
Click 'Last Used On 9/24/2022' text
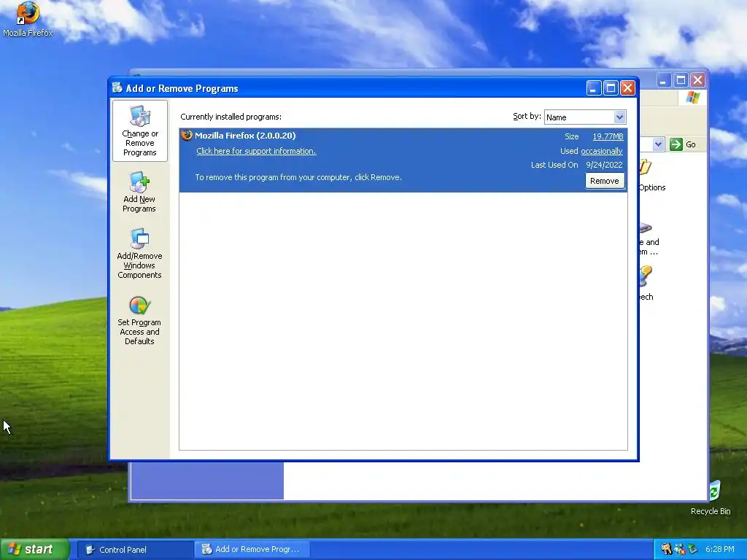point(576,166)
